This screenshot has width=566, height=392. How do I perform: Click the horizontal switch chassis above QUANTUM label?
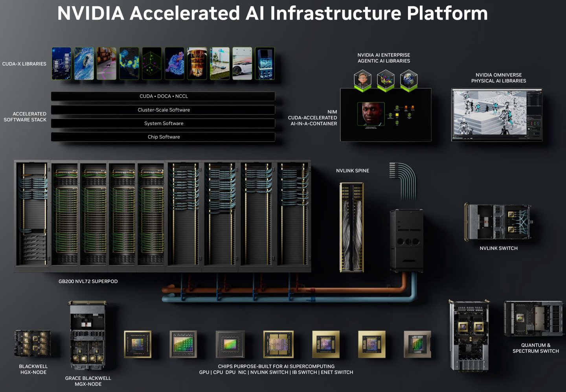point(533,318)
